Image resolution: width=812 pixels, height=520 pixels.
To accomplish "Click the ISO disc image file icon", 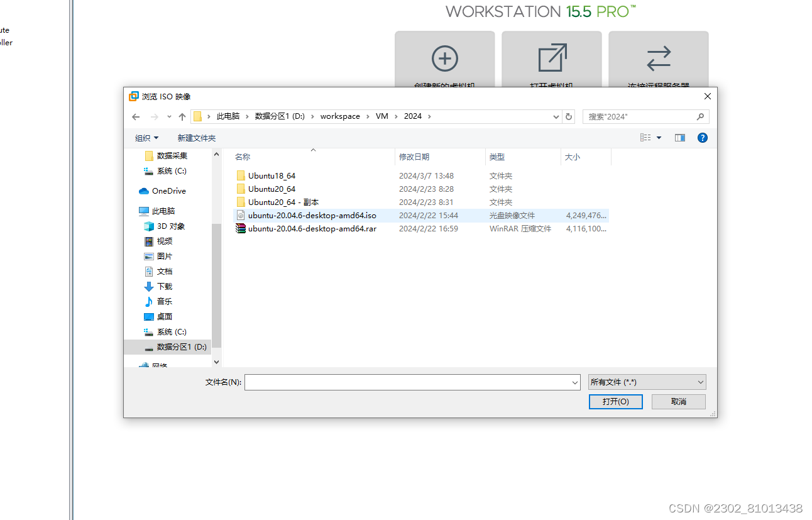I will coord(241,215).
